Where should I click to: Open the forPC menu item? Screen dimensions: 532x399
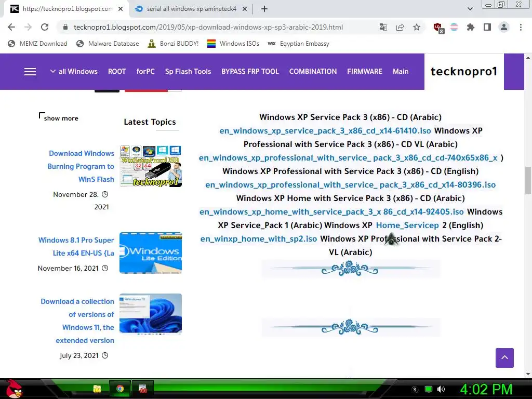[145, 71]
